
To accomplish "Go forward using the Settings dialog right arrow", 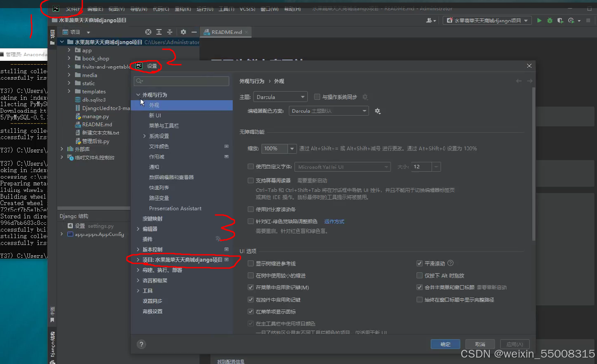I will click(x=529, y=81).
